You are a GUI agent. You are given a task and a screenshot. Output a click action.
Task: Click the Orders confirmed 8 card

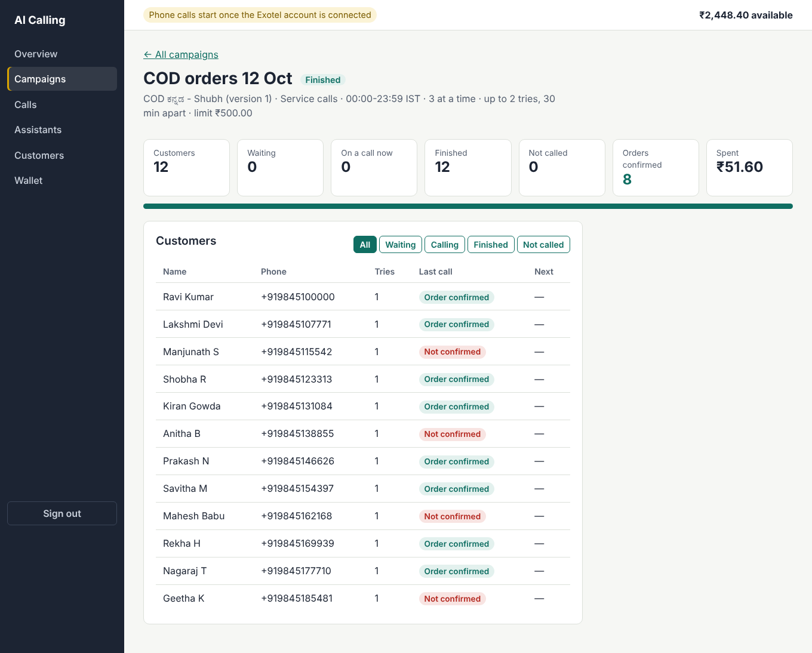pos(656,168)
